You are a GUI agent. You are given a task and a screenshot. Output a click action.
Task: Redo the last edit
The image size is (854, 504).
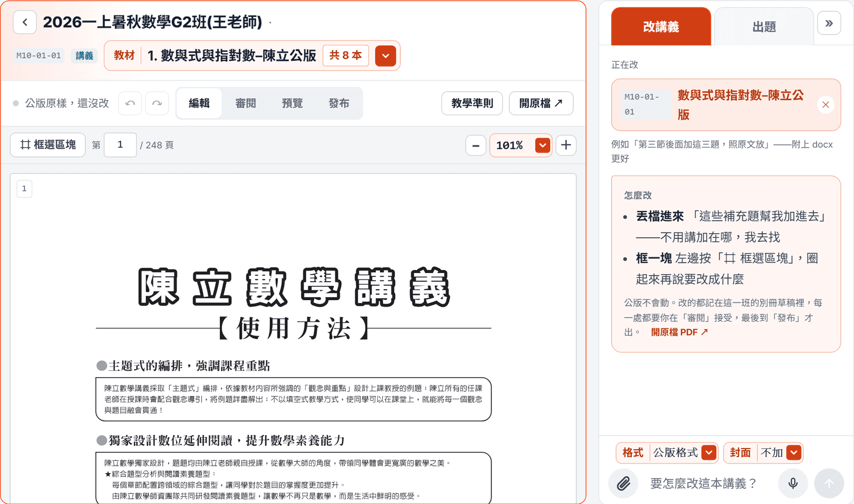coord(157,103)
